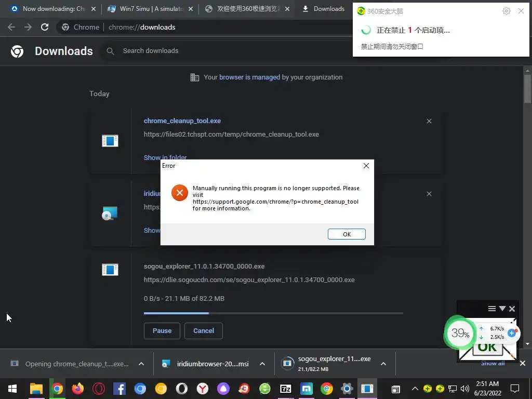
Task: Click the sogou_explorer_11....exe shelf item
Action: pos(326,364)
